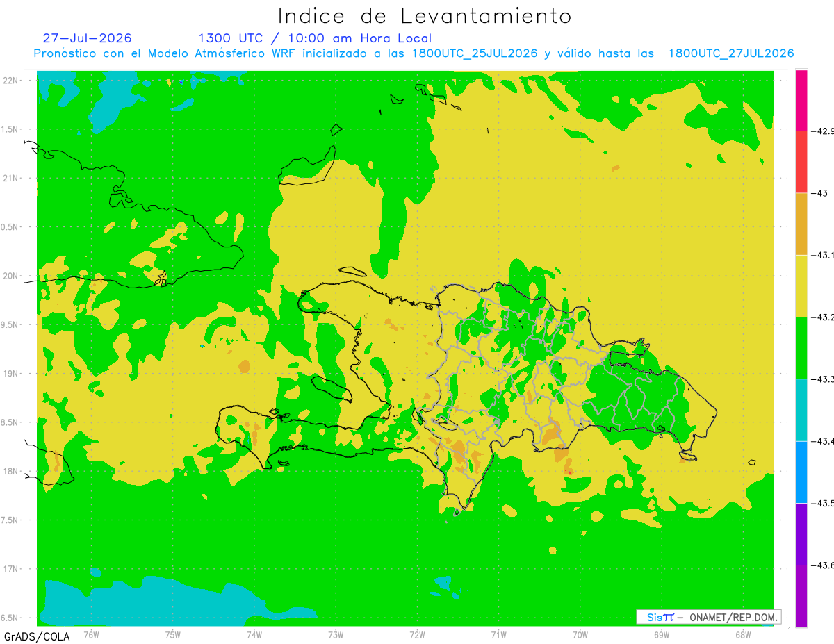Viewport: 834px width, 644px height.
Task: Click the legend value '-43.5'
Action: (823, 503)
